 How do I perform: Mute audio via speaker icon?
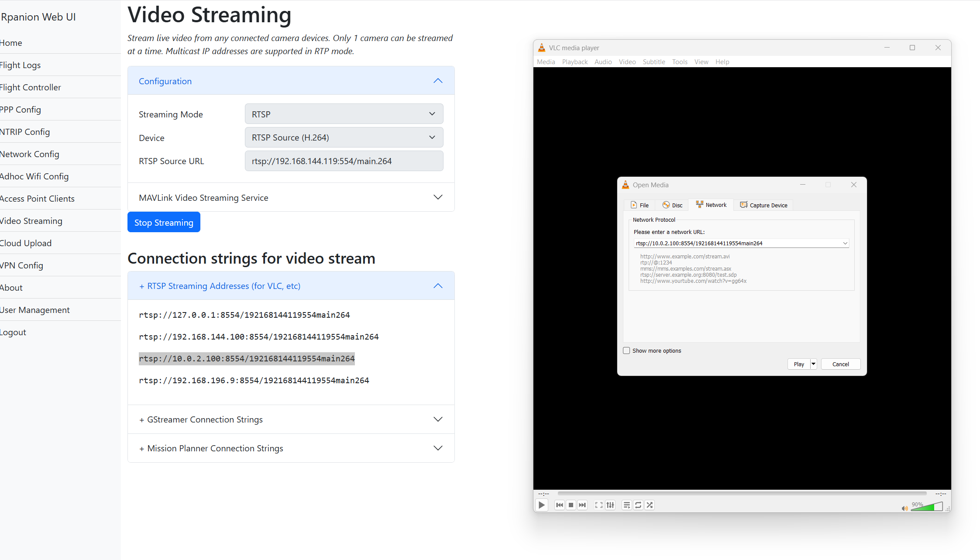tap(904, 508)
